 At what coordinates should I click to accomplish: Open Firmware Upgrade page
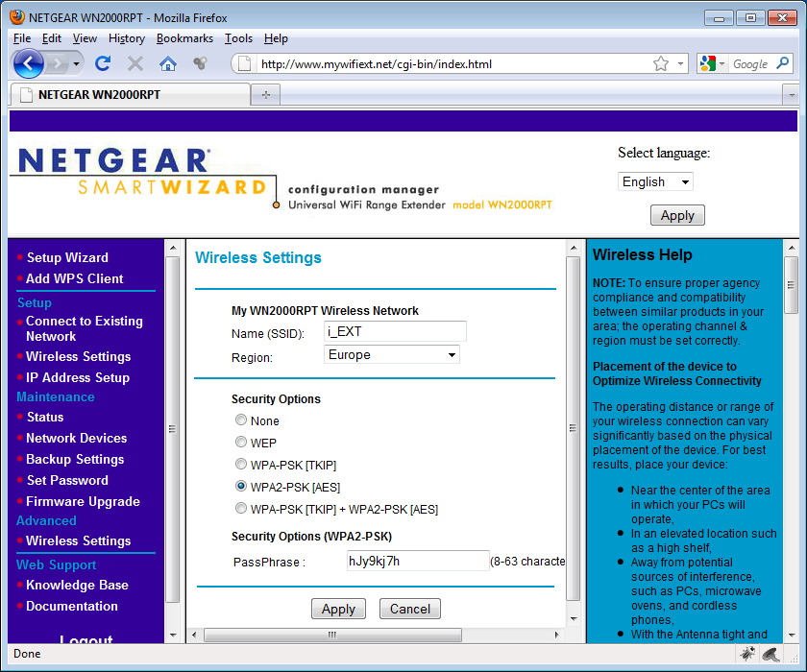83,501
